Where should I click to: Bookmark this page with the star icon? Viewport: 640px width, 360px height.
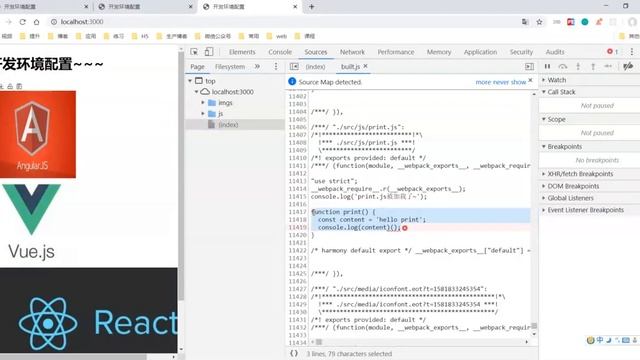(x=540, y=22)
